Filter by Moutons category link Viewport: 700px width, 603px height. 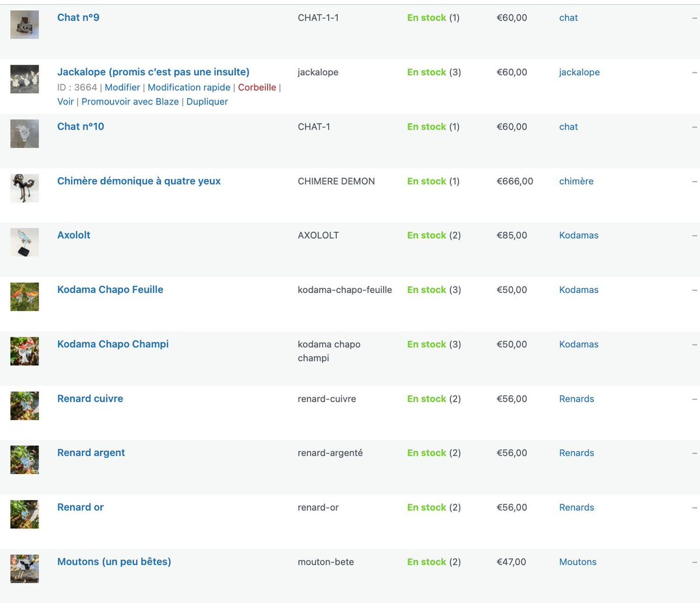(x=578, y=562)
